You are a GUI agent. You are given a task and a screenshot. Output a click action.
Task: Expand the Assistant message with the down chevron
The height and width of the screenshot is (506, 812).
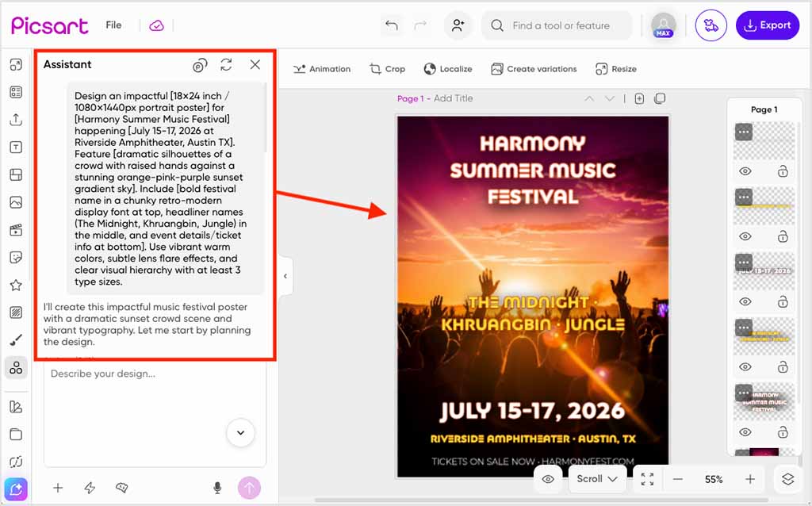[240, 433]
